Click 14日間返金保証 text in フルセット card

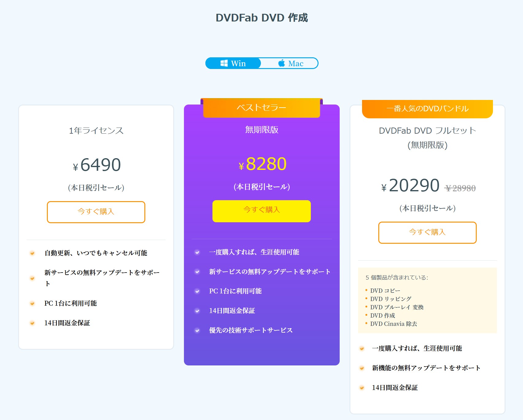(x=395, y=388)
